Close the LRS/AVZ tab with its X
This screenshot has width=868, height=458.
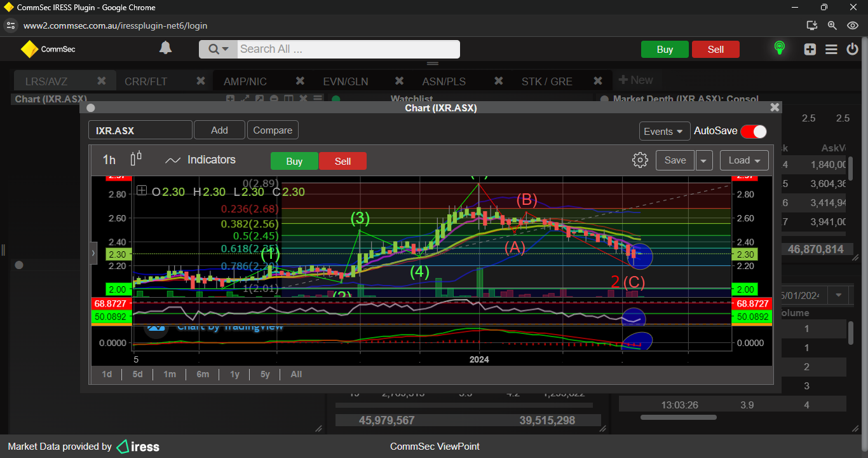102,81
